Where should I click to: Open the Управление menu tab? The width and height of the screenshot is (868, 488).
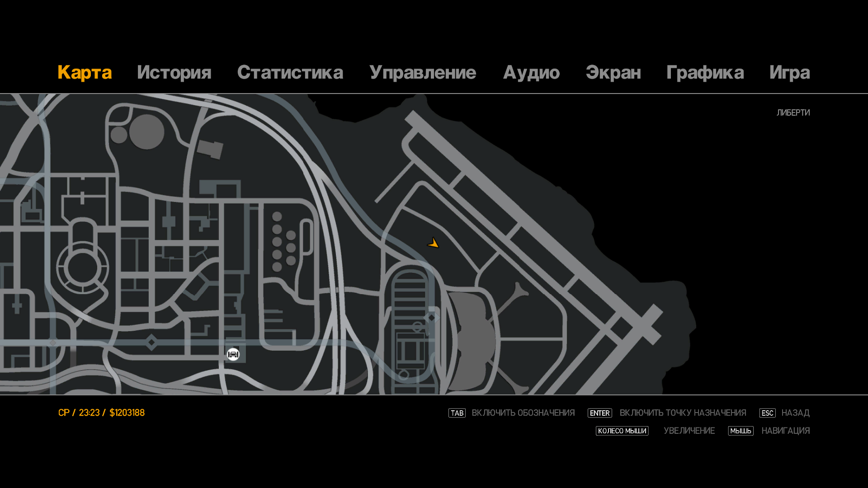click(x=422, y=73)
